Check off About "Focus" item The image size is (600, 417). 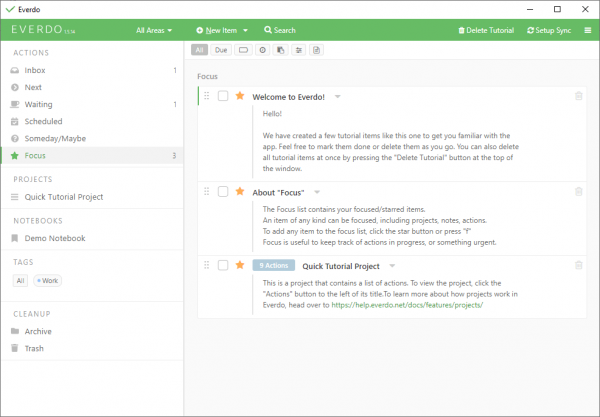pos(223,191)
